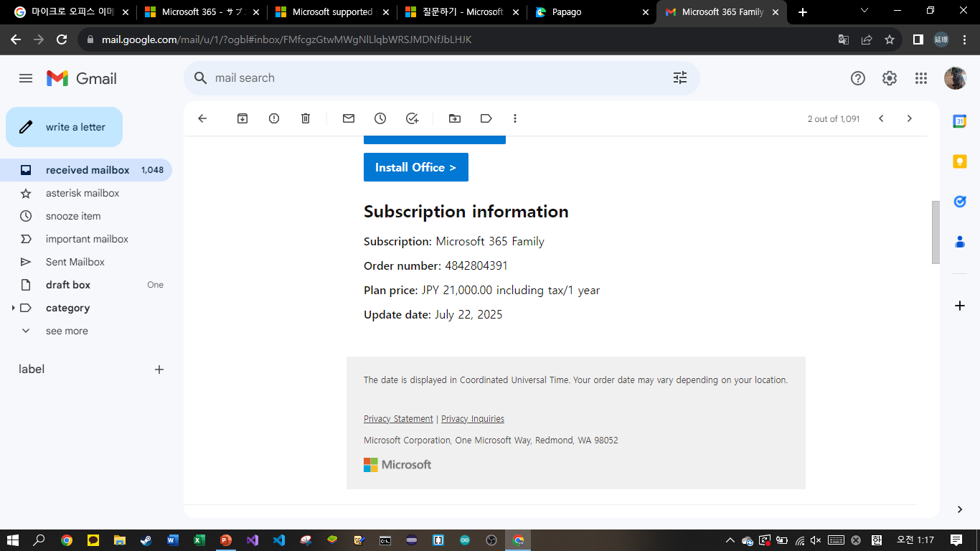
Task: Switch to the 마이크로 오피스 Google tab
Action: coord(71,12)
